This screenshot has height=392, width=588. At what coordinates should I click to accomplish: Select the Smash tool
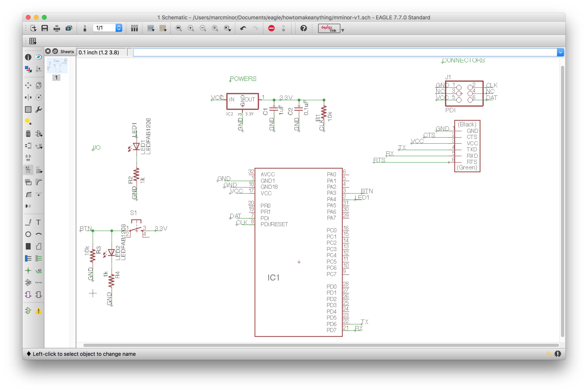(x=28, y=182)
